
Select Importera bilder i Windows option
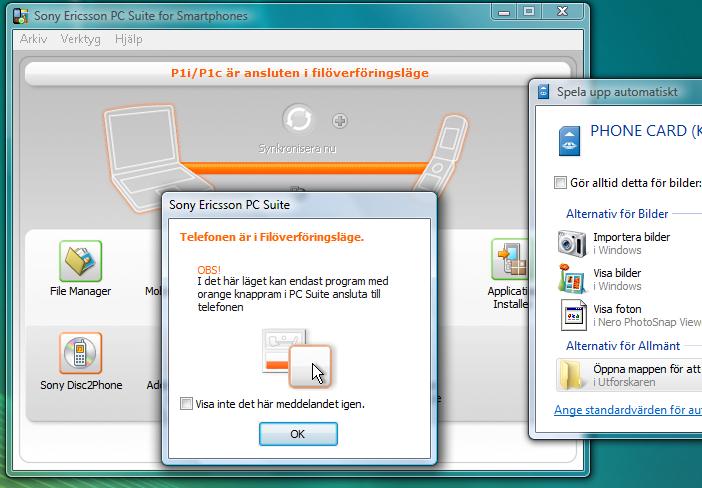[629, 244]
